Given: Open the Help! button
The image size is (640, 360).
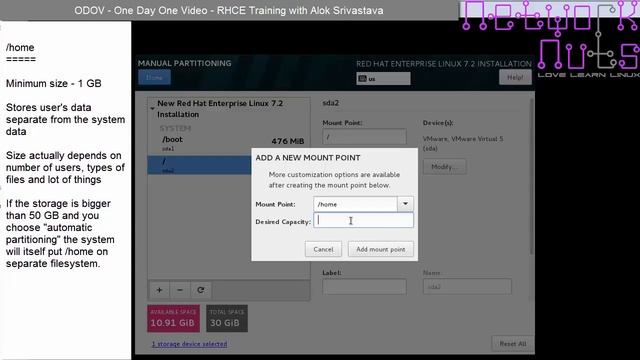Looking at the screenshot, I should click(x=515, y=77).
